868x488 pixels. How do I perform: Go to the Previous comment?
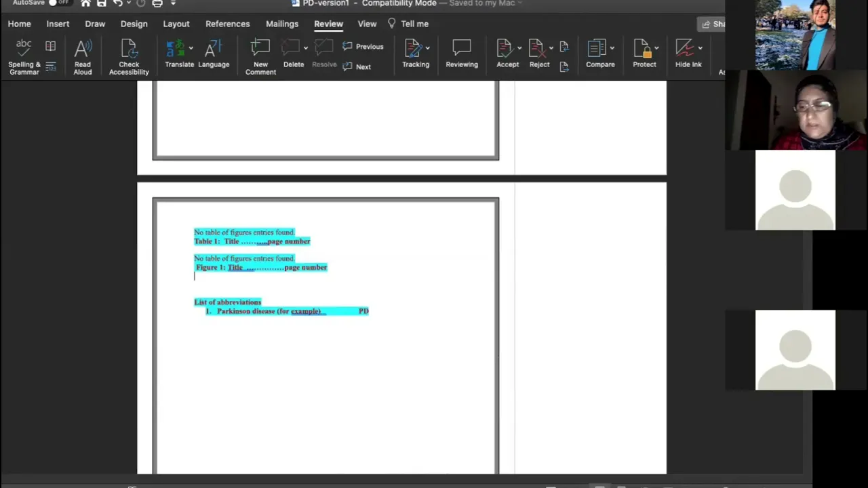363,47
